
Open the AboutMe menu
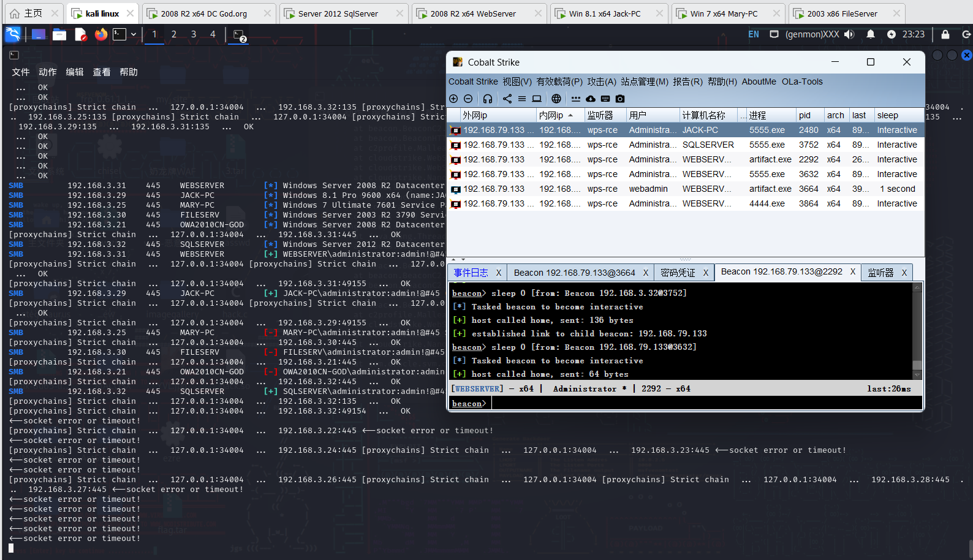pos(759,81)
